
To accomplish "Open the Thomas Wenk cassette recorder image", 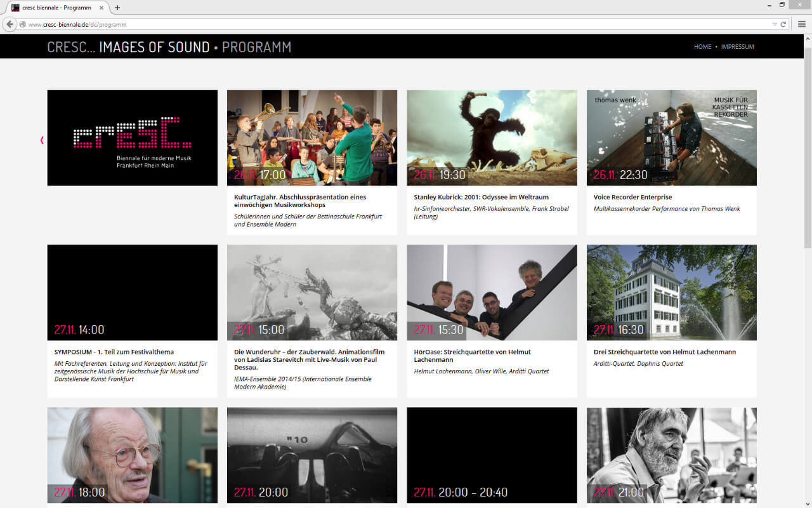I will pos(672,138).
